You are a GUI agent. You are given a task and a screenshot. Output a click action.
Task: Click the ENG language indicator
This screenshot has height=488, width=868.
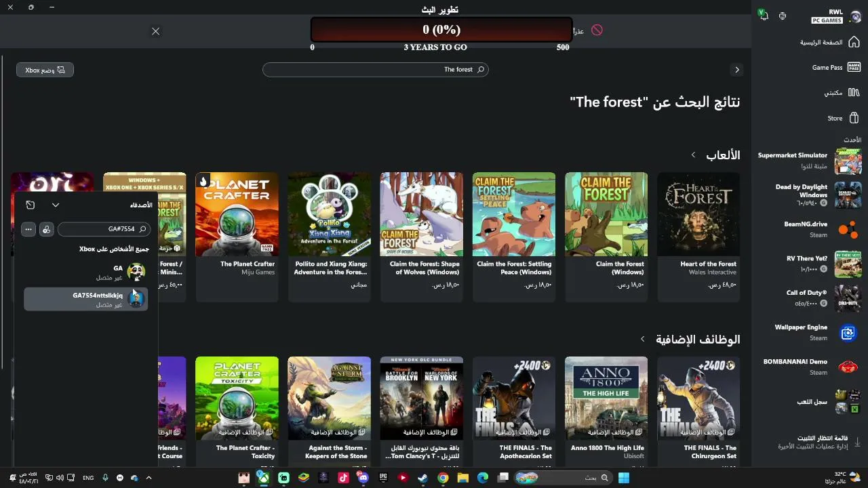point(88,478)
